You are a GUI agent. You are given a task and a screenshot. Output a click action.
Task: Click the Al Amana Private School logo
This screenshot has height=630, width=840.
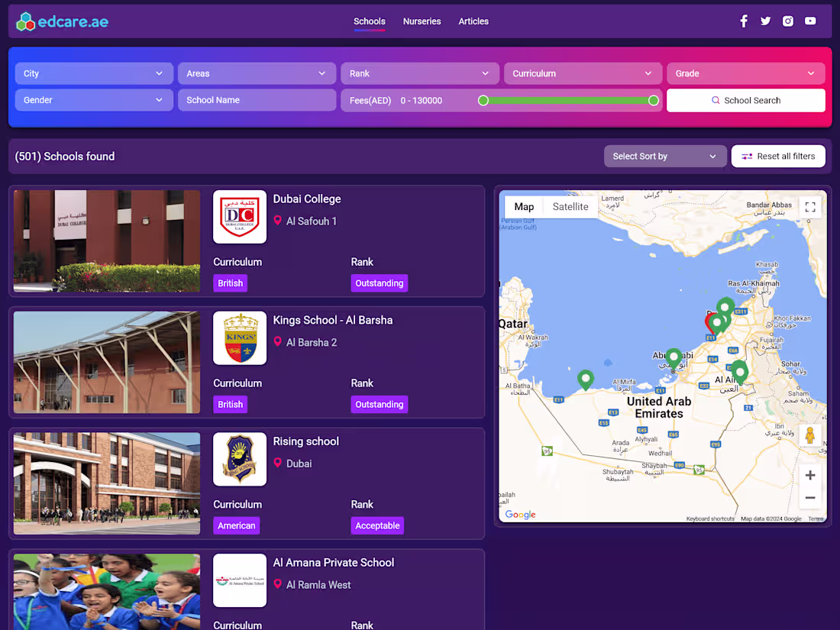point(240,580)
